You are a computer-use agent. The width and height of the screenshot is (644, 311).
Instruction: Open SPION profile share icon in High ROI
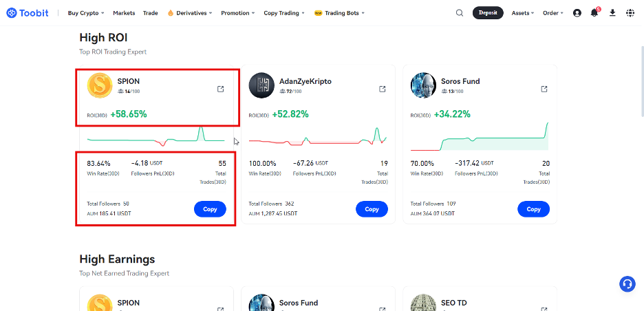pyautogui.click(x=221, y=89)
